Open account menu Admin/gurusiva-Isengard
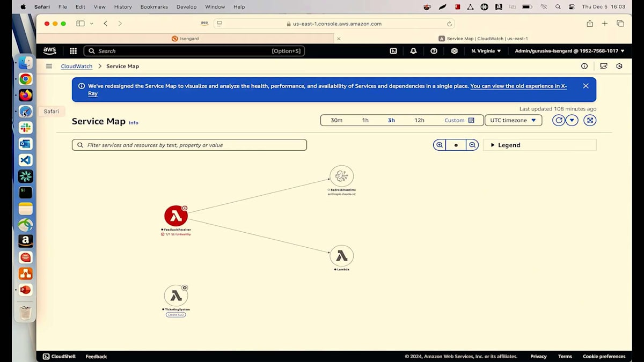644x362 pixels. (x=569, y=51)
